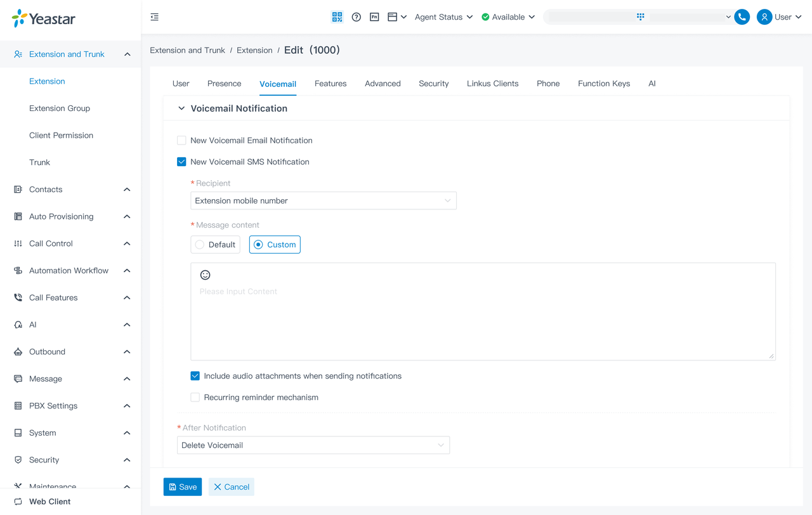
Task: Switch to the Features tab
Action: pyautogui.click(x=331, y=84)
